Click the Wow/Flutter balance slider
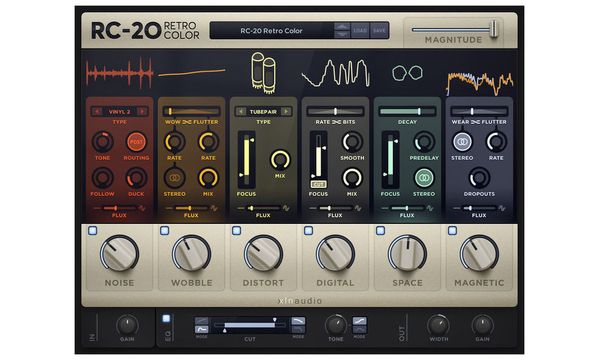600x360 pixels. 191,111
